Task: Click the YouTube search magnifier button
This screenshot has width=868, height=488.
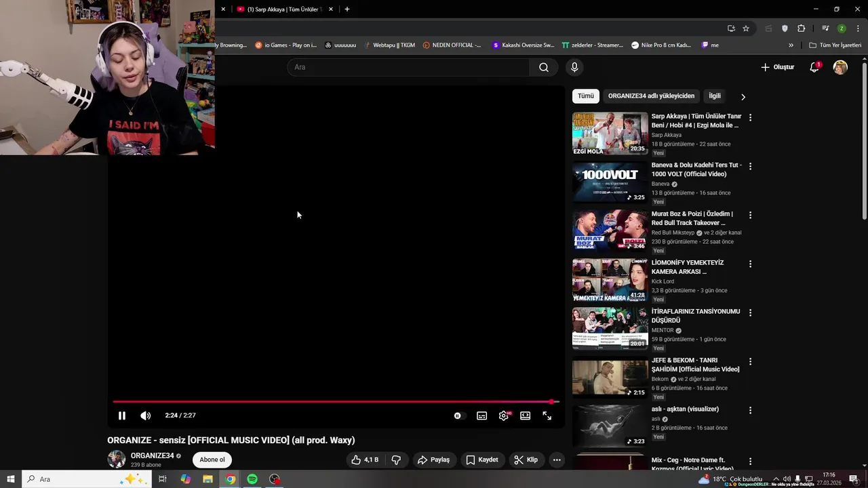Action: pos(544,67)
